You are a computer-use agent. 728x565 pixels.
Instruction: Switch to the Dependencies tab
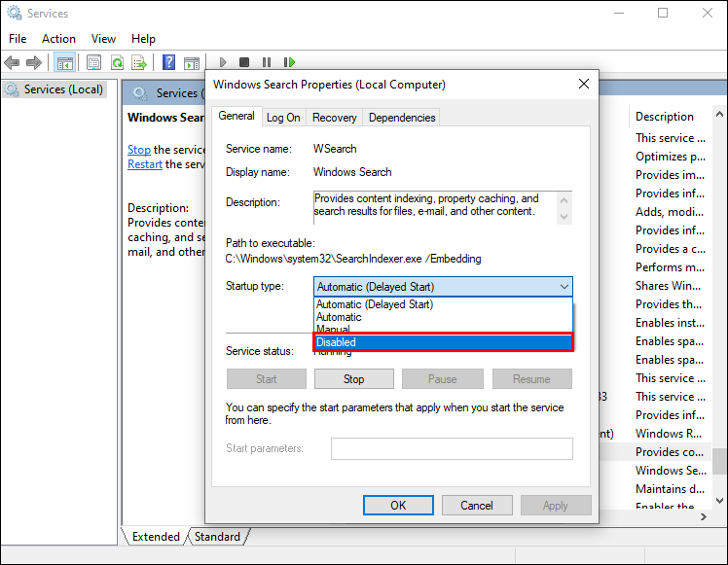402,118
